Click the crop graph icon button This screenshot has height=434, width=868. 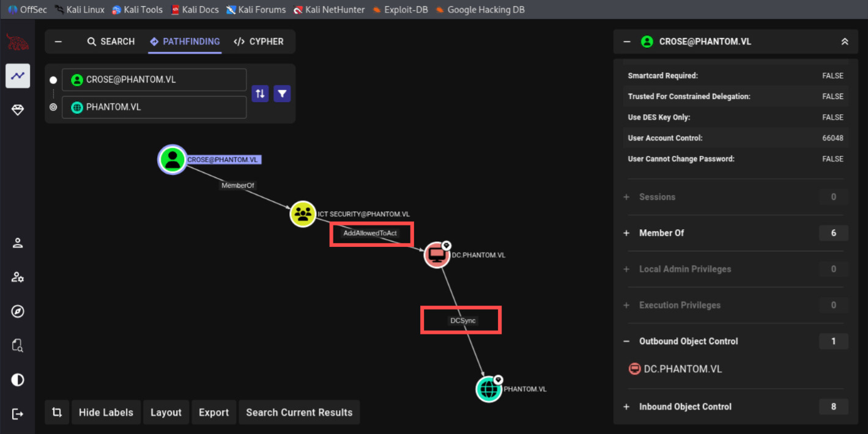pyautogui.click(x=57, y=413)
